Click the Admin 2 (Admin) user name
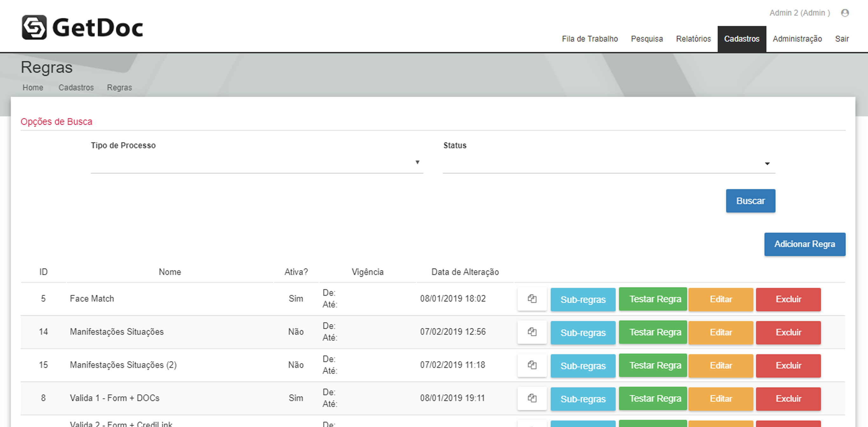This screenshot has width=868, height=427. coord(800,13)
